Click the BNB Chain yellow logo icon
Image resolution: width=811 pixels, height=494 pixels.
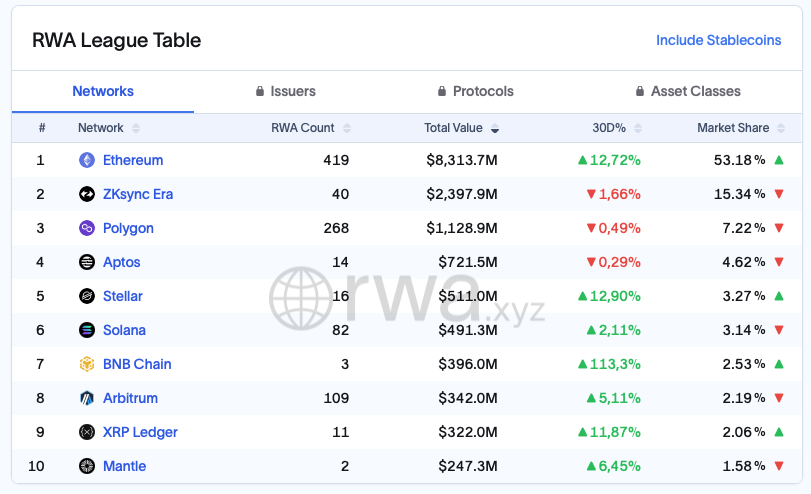tap(87, 364)
